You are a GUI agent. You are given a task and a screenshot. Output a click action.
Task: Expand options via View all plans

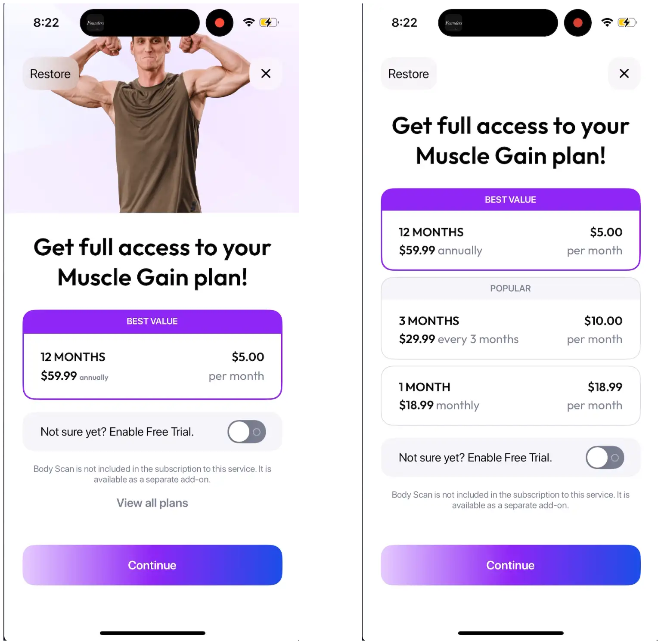[x=152, y=503]
